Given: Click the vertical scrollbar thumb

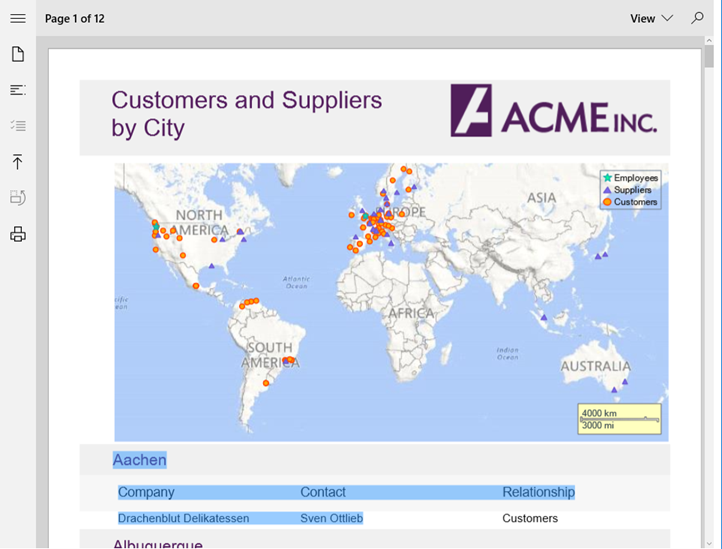Looking at the screenshot, I should (x=708, y=56).
